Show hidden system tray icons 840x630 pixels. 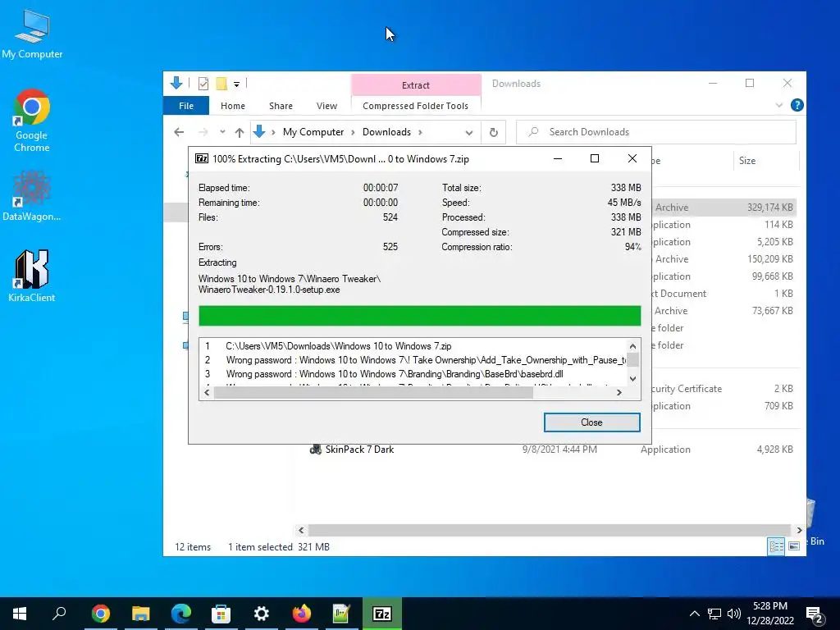tap(694, 614)
